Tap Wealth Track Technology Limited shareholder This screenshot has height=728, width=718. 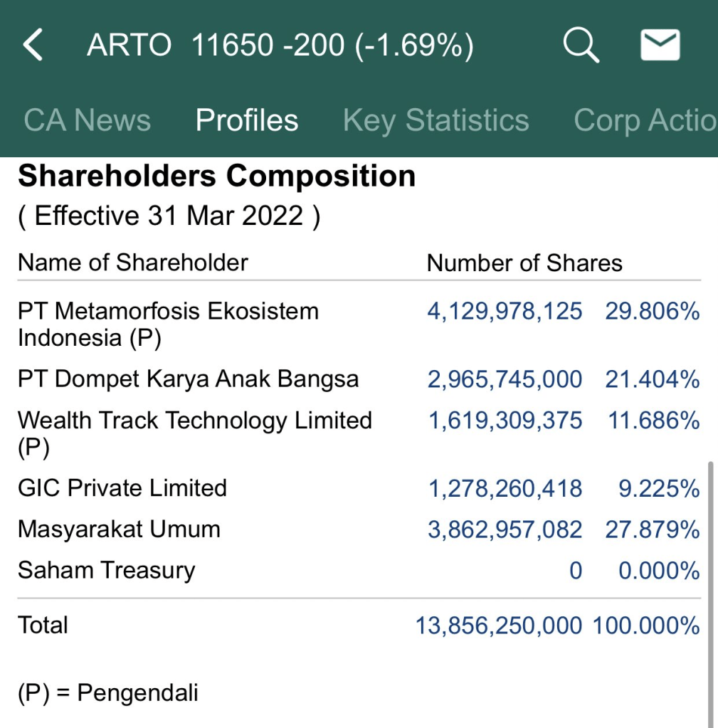pos(194,432)
